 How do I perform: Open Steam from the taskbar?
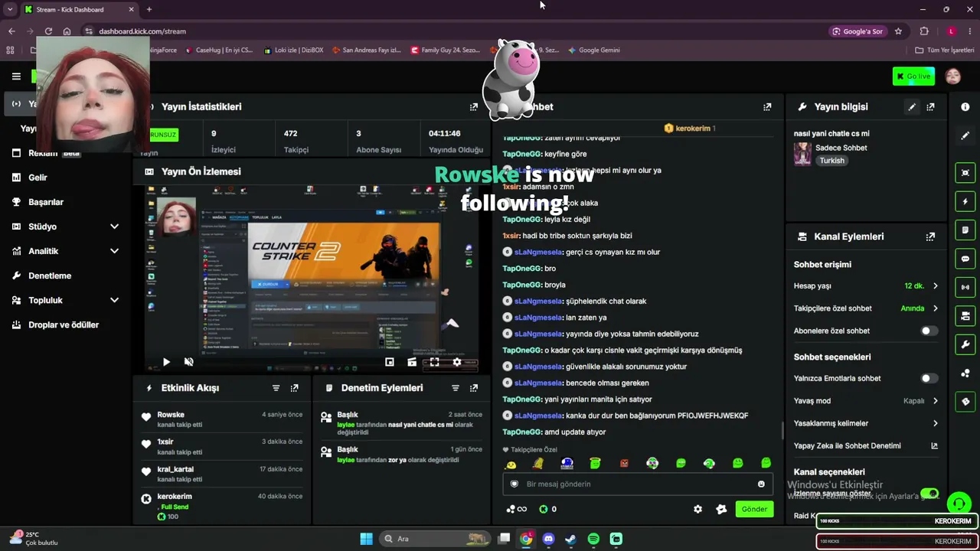pyautogui.click(x=570, y=539)
